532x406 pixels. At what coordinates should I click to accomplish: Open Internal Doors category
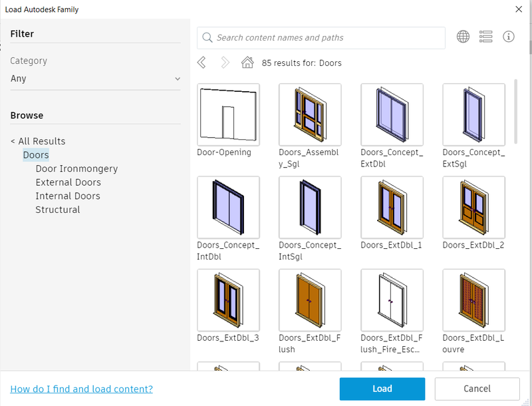tap(68, 196)
